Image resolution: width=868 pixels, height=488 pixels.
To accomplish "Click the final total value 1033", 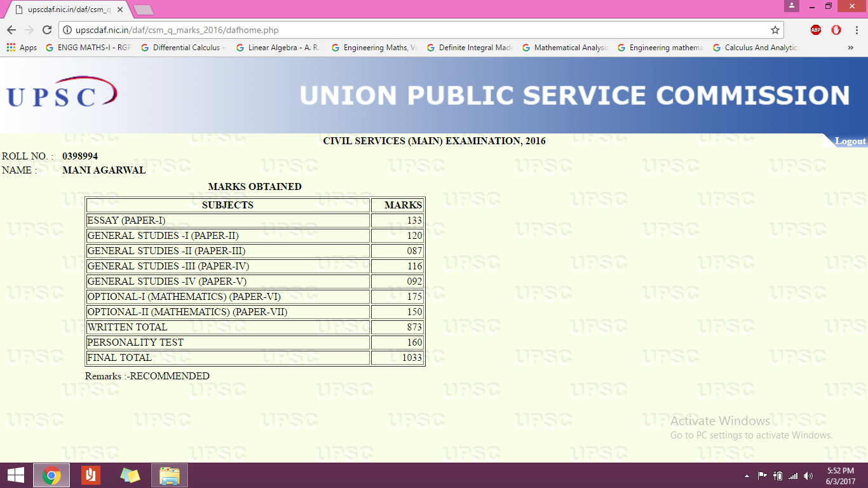I will click(x=412, y=358).
